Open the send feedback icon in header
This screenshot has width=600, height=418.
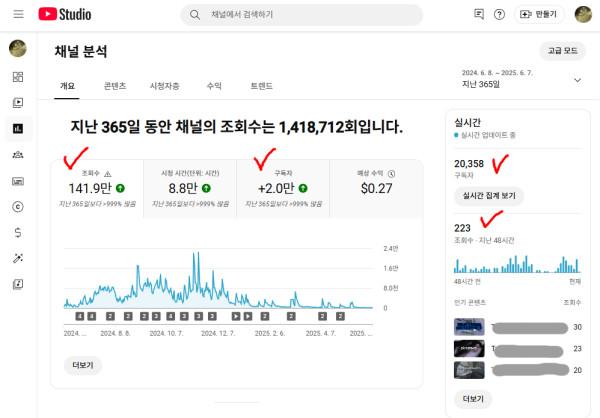(479, 14)
